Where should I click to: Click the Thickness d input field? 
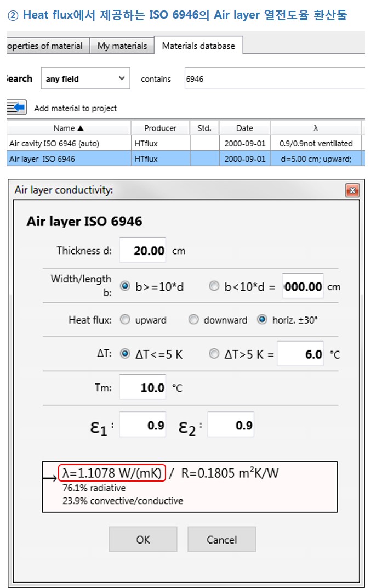[x=142, y=251]
